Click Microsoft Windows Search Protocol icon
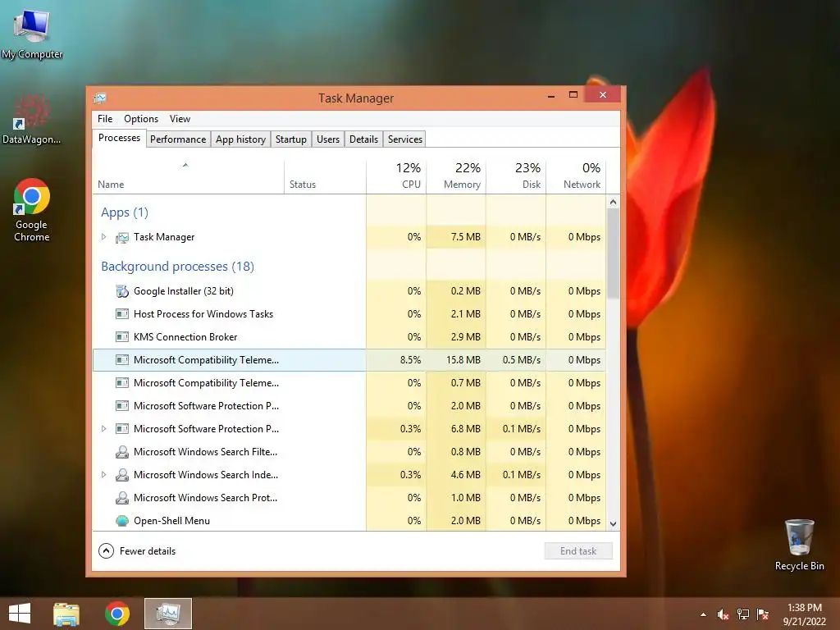The image size is (840, 630). 122,498
